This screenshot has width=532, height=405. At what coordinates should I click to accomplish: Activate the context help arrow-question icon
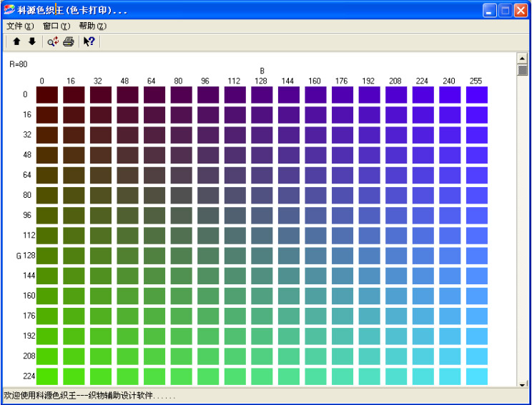(x=89, y=41)
